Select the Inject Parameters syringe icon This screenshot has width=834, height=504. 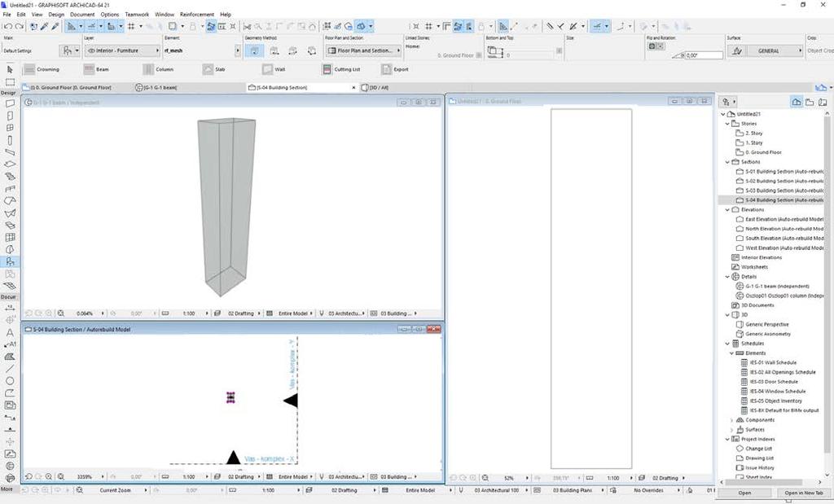(x=55, y=26)
